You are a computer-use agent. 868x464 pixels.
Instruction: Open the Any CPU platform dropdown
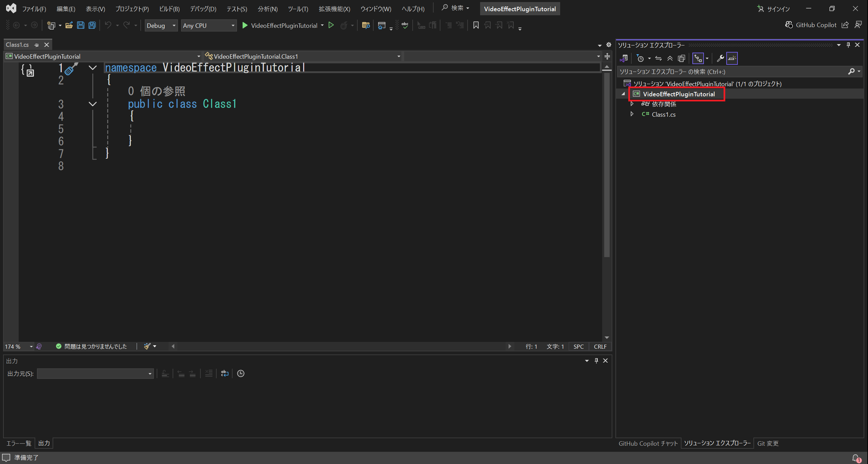(209, 25)
